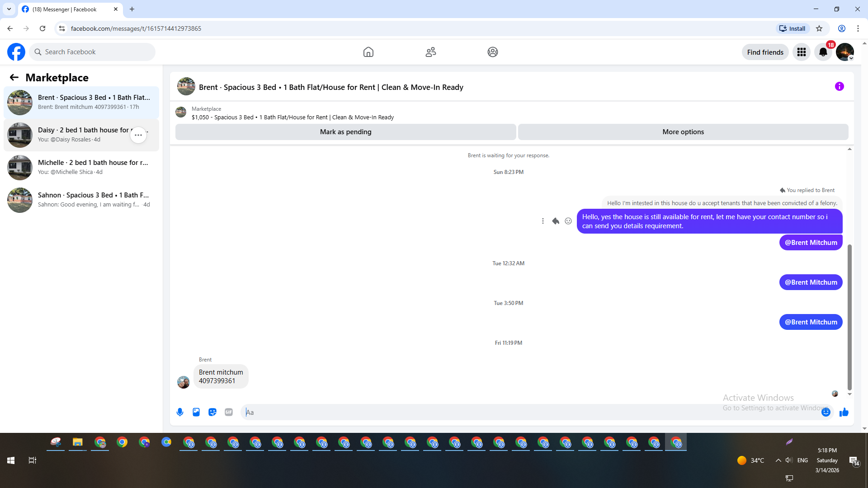The width and height of the screenshot is (868, 488).
Task: Click the address bar URL
Action: coord(136,28)
